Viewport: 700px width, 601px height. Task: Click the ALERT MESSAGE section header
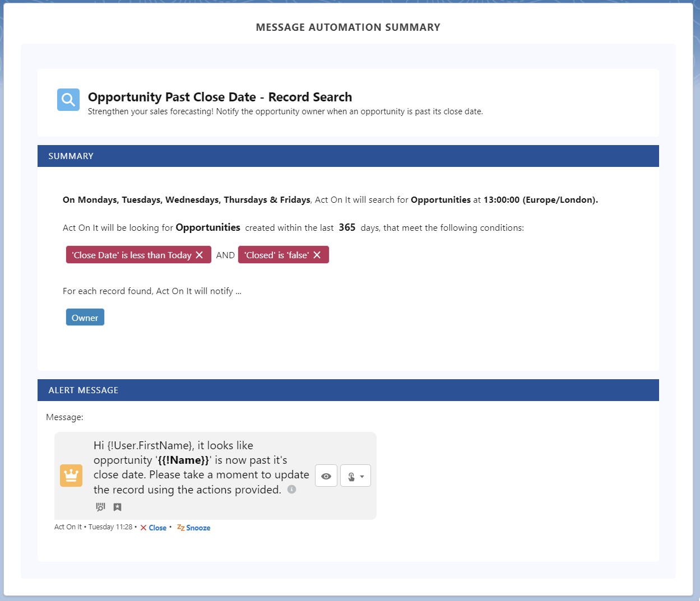click(x=348, y=390)
